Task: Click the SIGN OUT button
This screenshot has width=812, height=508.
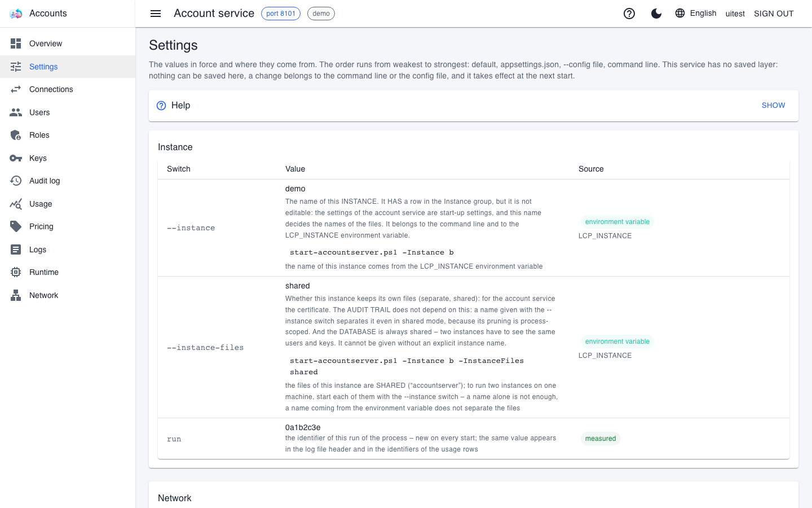Action: (774, 14)
